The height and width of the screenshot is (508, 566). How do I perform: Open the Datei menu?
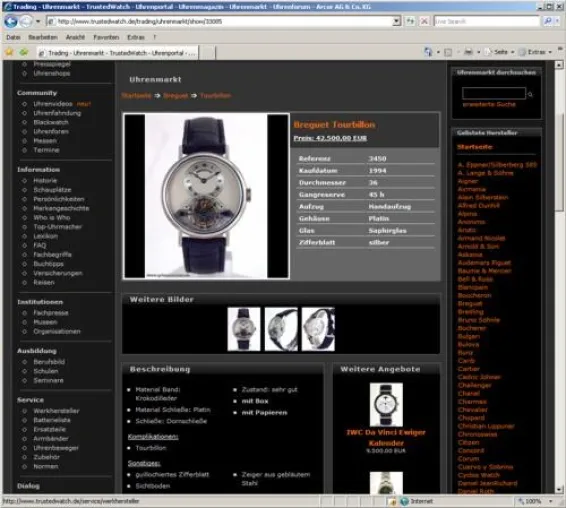click(13, 37)
